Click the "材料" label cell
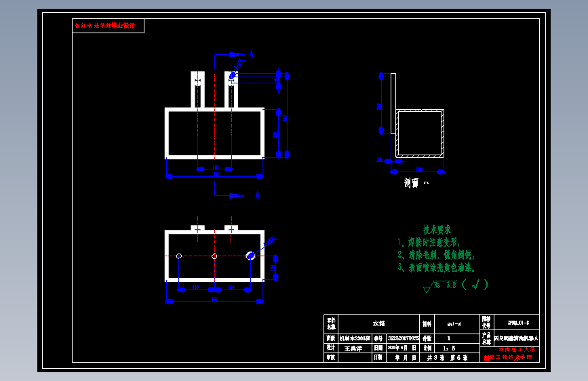 427,323
